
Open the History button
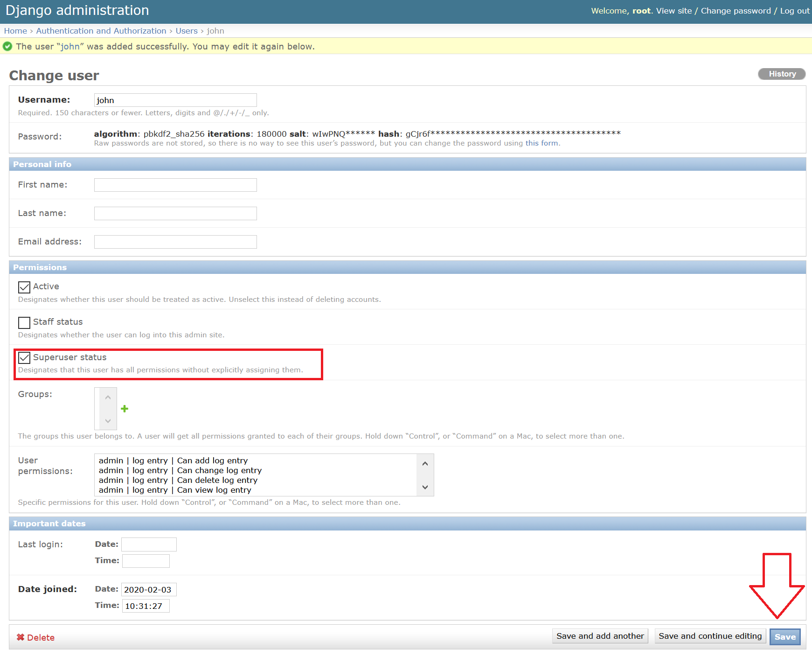coord(782,74)
